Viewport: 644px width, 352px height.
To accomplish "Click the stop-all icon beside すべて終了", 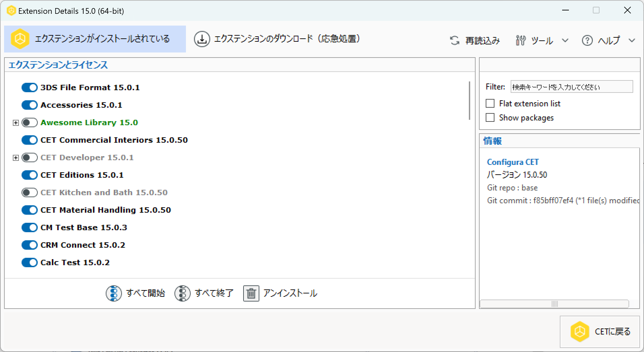I will [x=183, y=293].
